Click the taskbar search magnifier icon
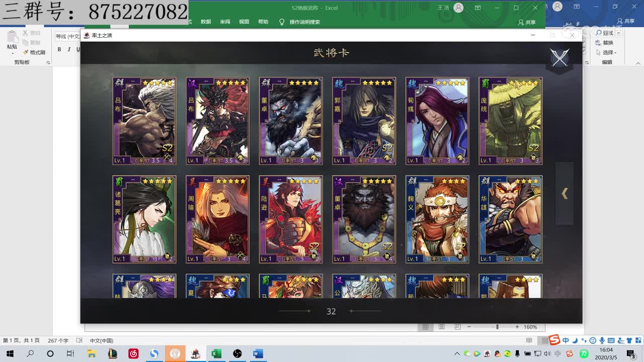Image resolution: width=644 pixels, height=362 pixels. click(30, 354)
